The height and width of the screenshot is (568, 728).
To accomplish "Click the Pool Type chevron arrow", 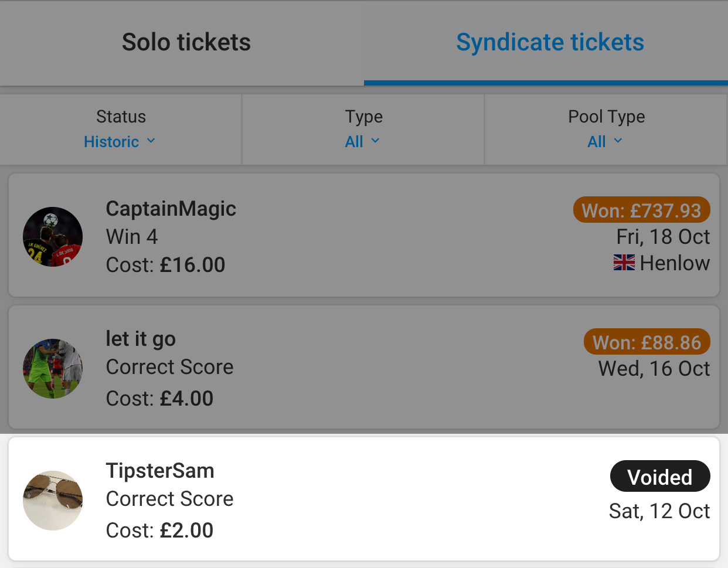I will tap(618, 141).
